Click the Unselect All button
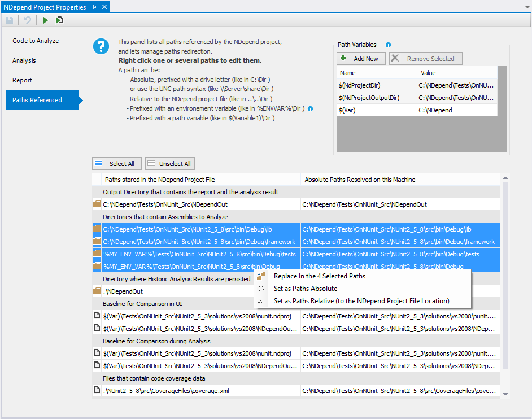The height and width of the screenshot is (419, 532). click(170, 164)
